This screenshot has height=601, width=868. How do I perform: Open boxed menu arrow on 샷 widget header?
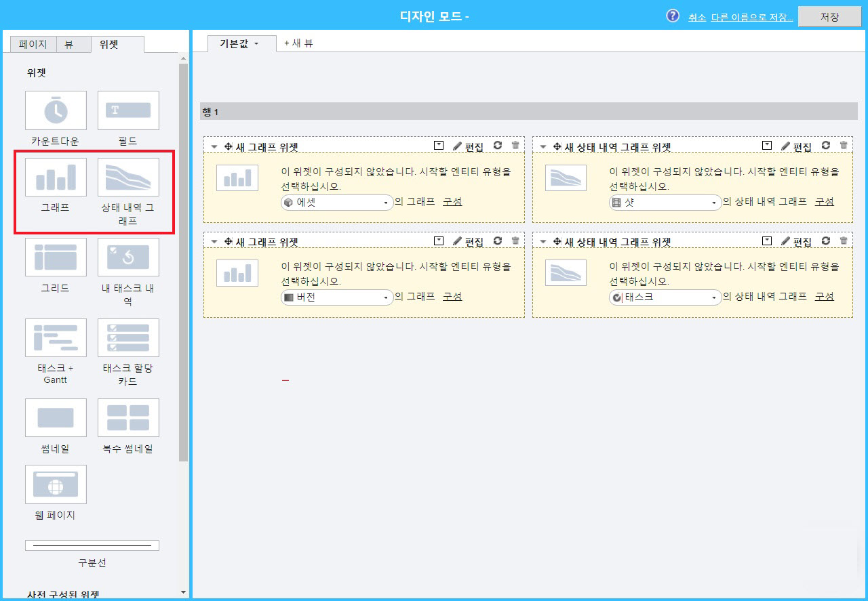click(767, 146)
